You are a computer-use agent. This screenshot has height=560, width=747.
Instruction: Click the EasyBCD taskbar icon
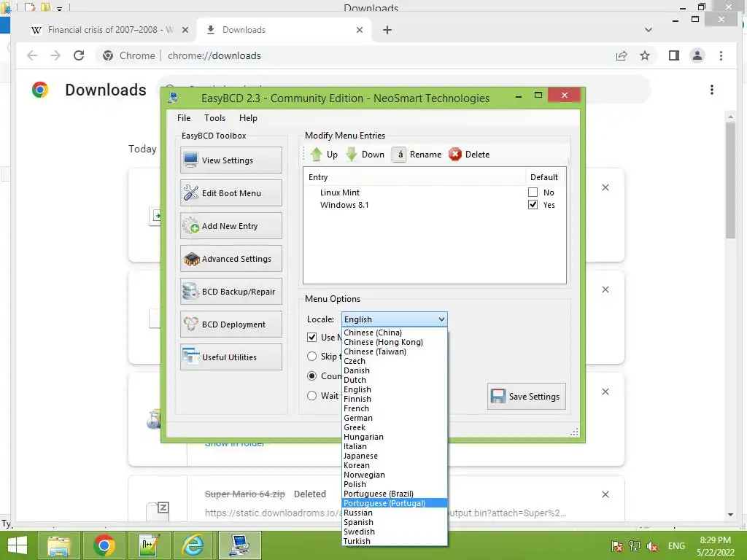(x=239, y=545)
